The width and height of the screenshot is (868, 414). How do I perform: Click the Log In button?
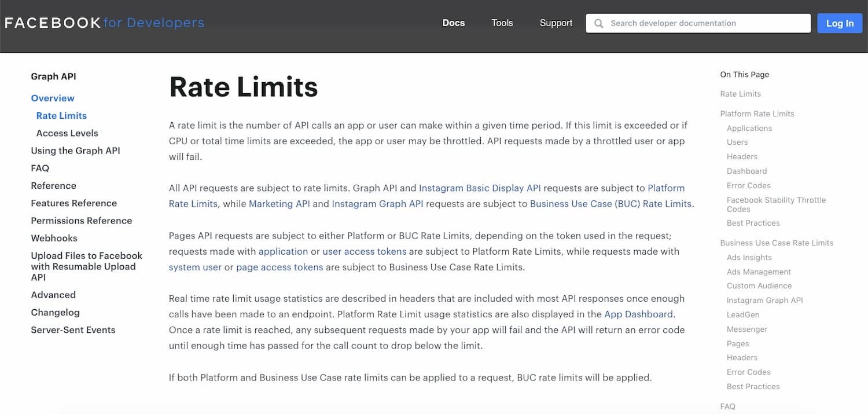pyautogui.click(x=840, y=23)
